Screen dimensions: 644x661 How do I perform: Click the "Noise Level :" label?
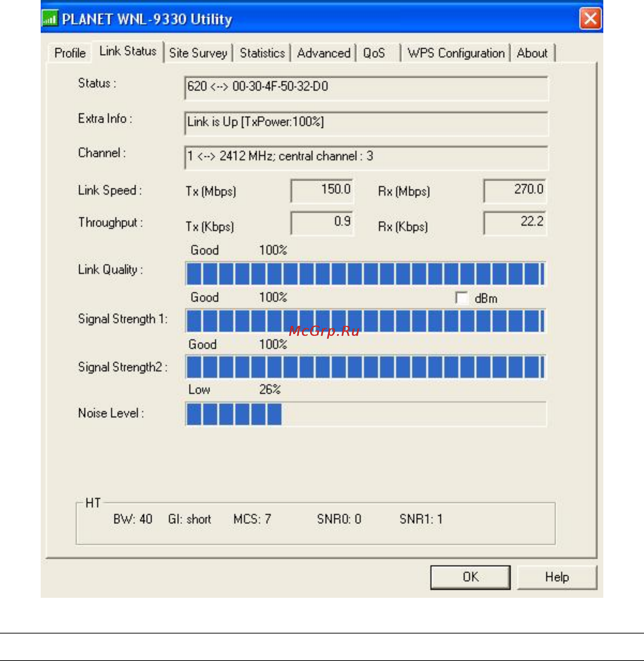[x=111, y=413]
